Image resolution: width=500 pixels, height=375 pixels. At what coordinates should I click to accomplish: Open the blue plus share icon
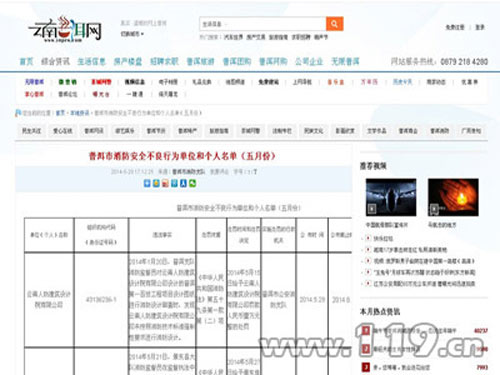(147, 183)
